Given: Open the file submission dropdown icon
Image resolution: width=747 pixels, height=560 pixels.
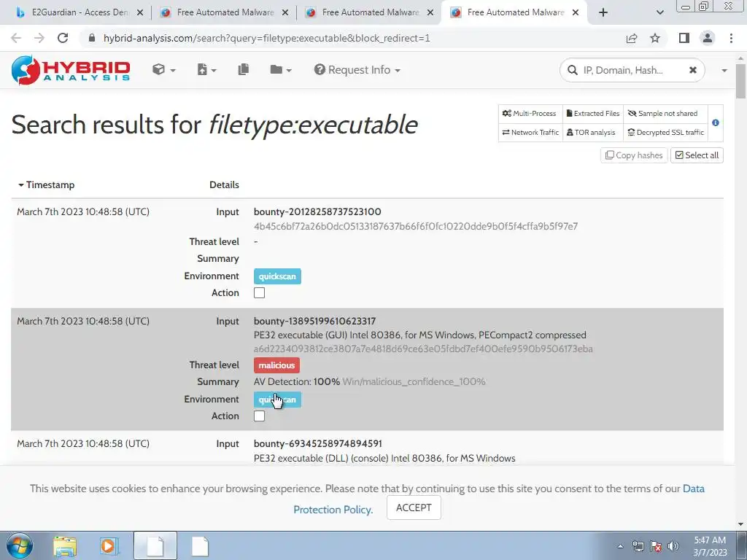Looking at the screenshot, I should [x=206, y=70].
